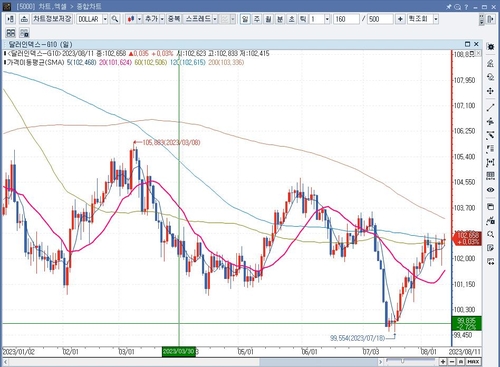Click the 종합차트 breadcrumb in title bar
The image size is (500, 367).
pos(89,7)
